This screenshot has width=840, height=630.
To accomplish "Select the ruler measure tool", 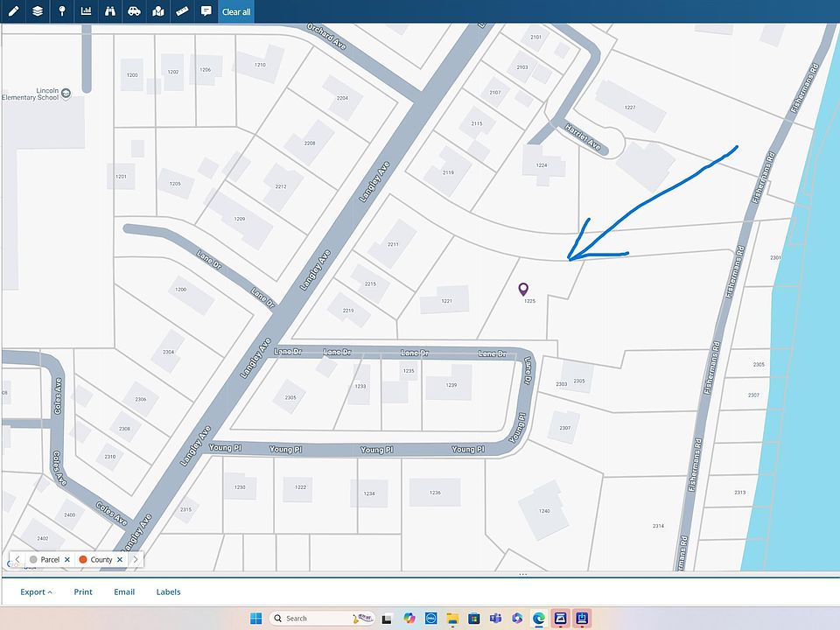I will pyautogui.click(x=182, y=11).
